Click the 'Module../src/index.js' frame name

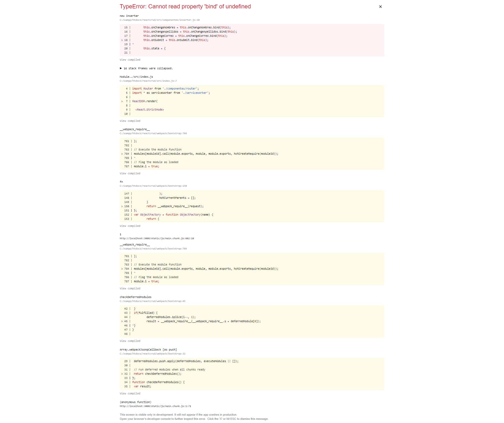136,77
